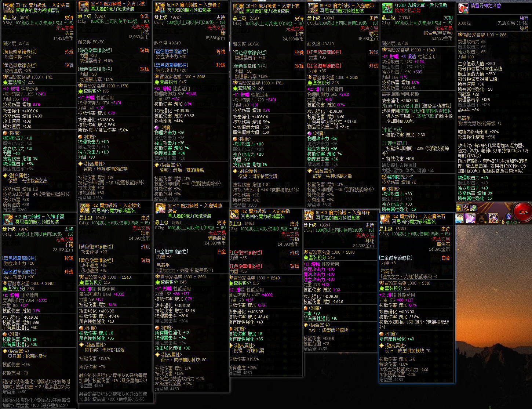Click the golden adventurer fame emblem beside 81,443

tap(503, 222)
